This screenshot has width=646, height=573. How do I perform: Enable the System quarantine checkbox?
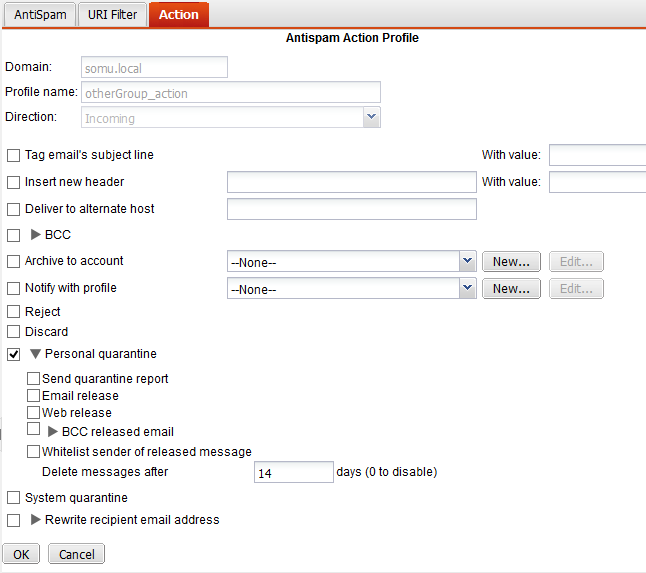point(13,498)
